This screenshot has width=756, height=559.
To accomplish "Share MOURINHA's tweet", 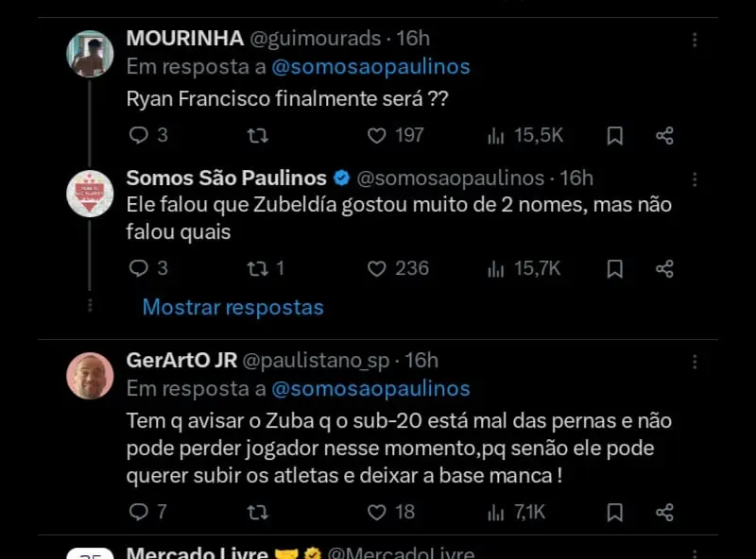I will click(664, 135).
